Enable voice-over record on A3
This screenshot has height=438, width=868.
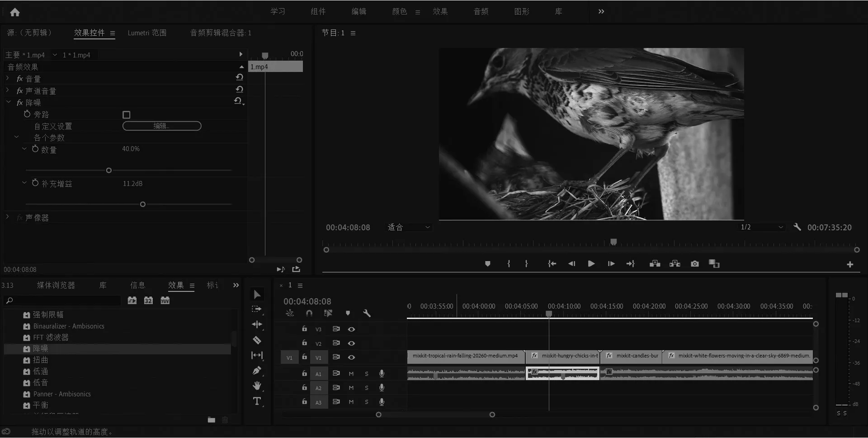pos(382,402)
